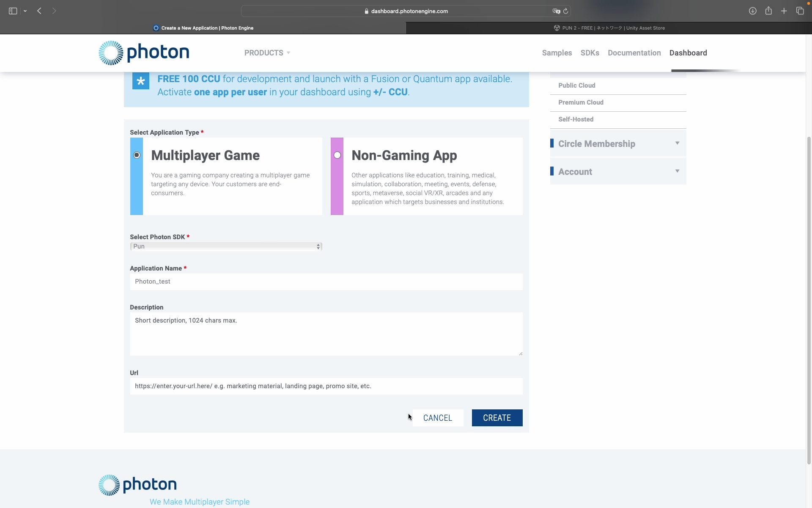Click into the Description text area

click(x=326, y=334)
